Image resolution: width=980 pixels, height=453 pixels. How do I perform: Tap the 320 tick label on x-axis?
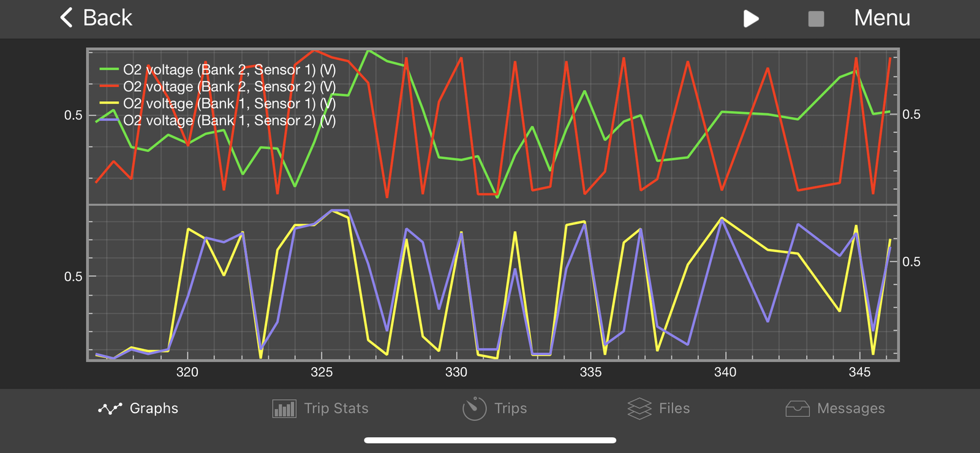pos(187,372)
